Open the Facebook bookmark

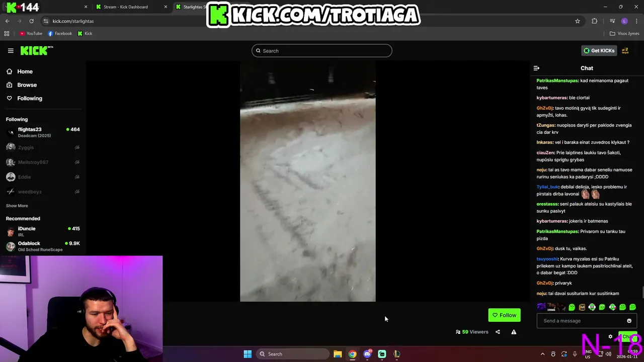60,34
